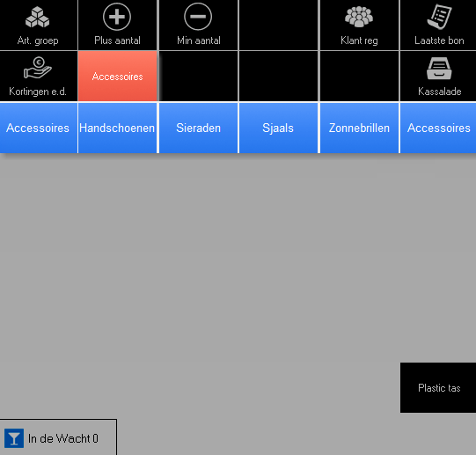Click the empty cell between Min aantal and Klant reg
This screenshot has width=476, height=455.
(279, 25)
